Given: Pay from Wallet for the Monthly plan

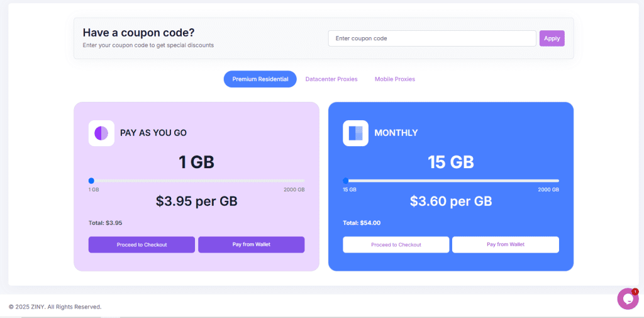Looking at the screenshot, I should pyautogui.click(x=506, y=244).
